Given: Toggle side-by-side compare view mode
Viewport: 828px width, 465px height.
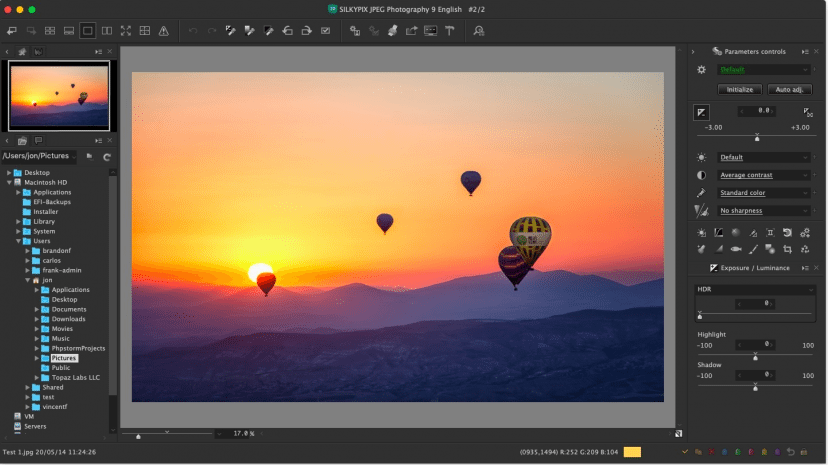Looking at the screenshot, I should [106, 31].
